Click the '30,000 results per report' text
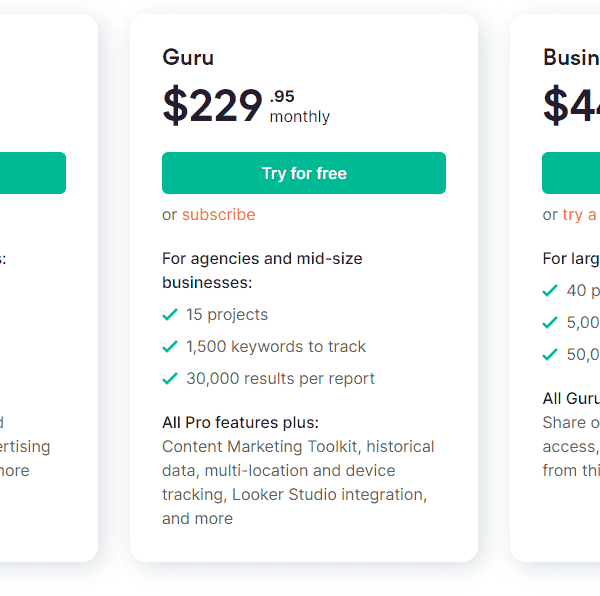The width and height of the screenshot is (600, 596). point(280,378)
